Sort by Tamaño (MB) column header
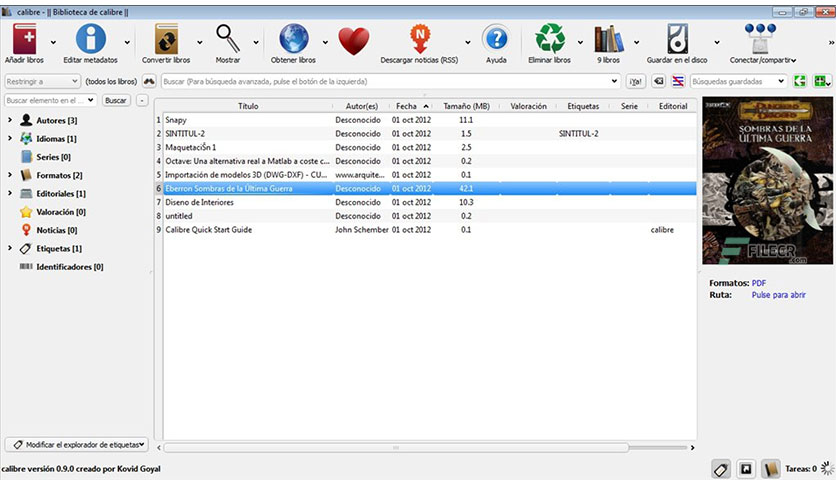Screen dimensions: 836x484 (467, 106)
